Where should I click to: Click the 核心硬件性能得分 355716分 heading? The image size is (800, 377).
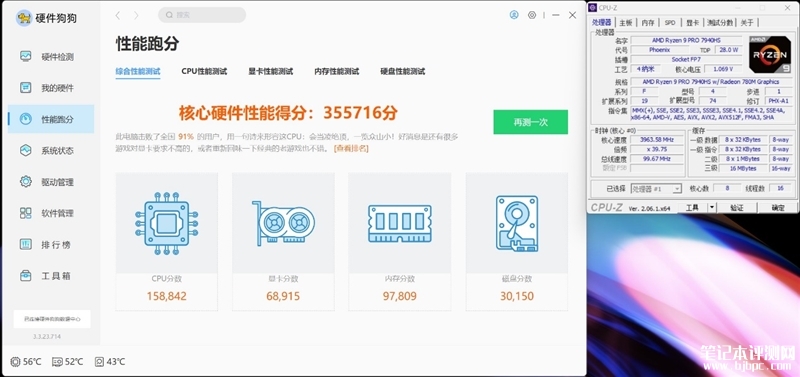click(x=288, y=113)
